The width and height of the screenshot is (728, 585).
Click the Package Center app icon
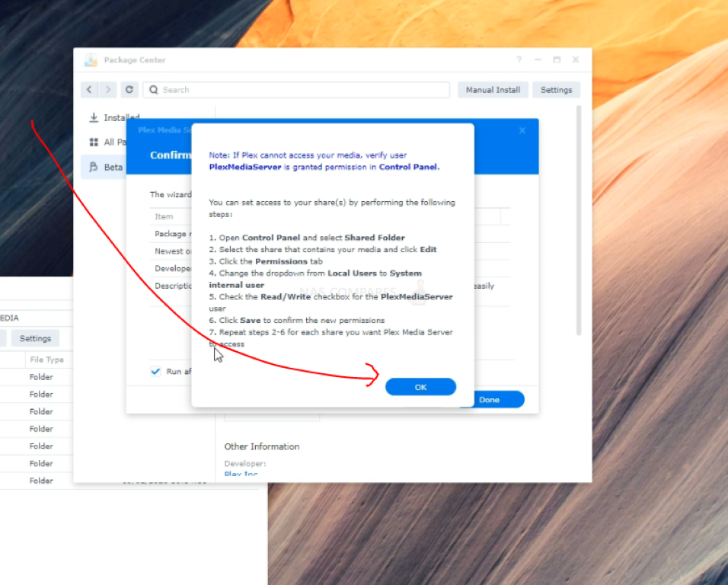click(91, 60)
